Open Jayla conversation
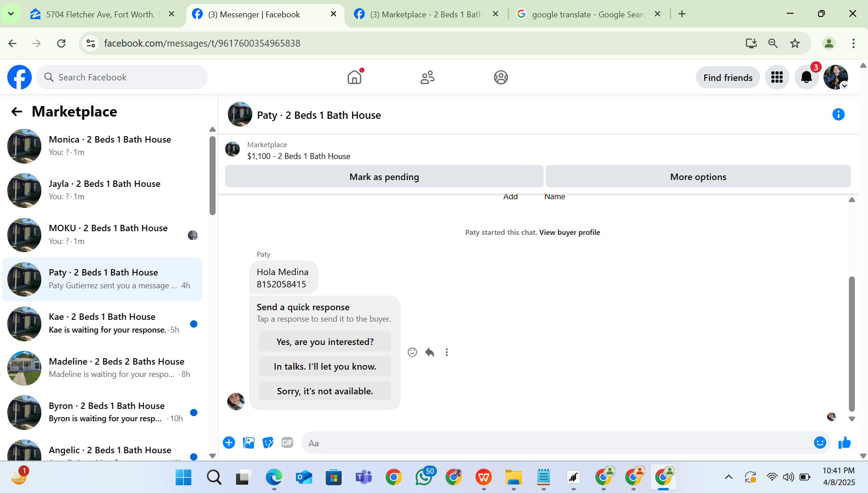Viewport: 868px width, 493px height. tap(102, 190)
